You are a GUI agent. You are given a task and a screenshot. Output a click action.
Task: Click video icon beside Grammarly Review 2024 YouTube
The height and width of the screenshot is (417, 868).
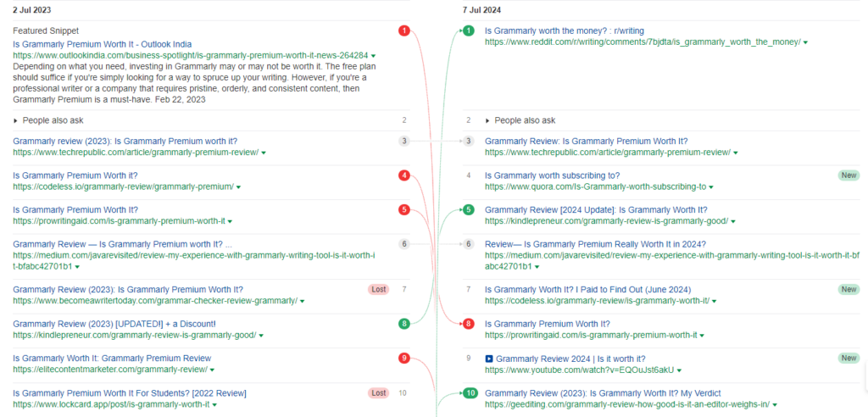[x=489, y=359]
